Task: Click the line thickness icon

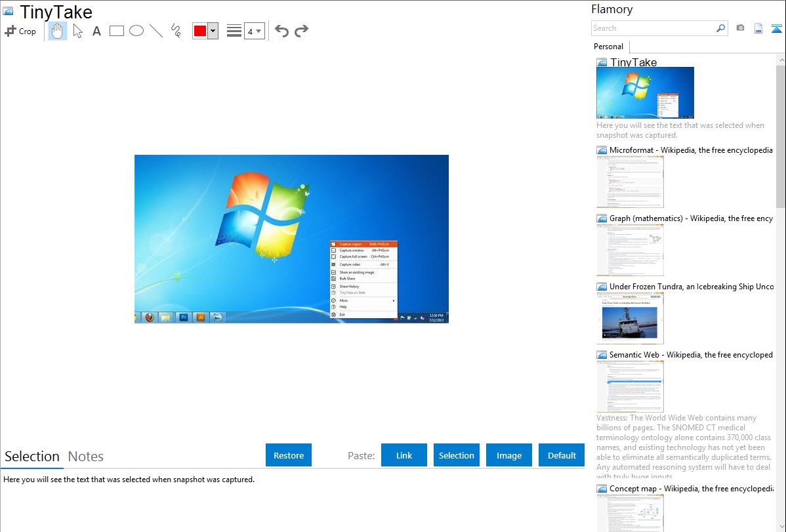Action: pyautogui.click(x=234, y=31)
